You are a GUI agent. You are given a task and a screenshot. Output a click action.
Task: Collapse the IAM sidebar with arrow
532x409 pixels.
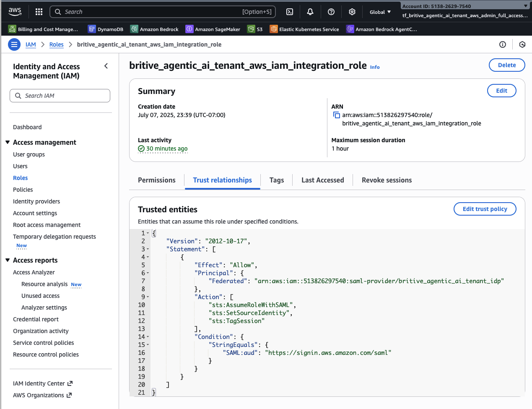coord(106,66)
